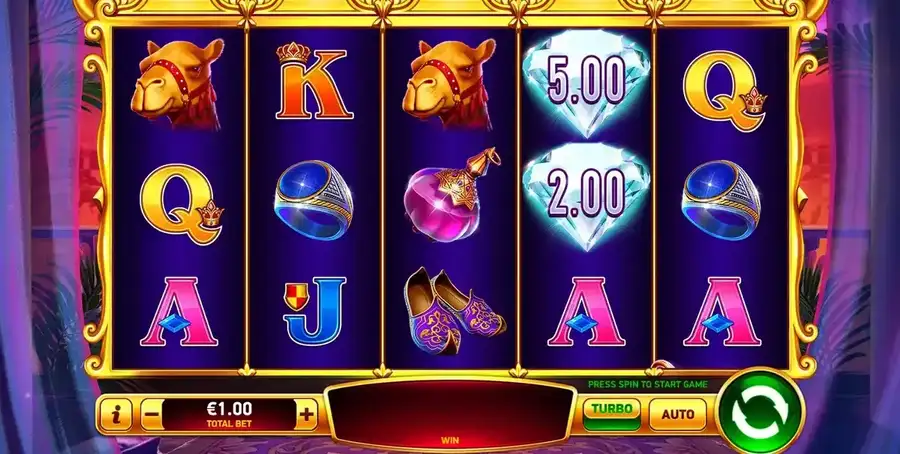Click the orange K symbol
This screenshot has width=900, height=454.
[313, 81]
